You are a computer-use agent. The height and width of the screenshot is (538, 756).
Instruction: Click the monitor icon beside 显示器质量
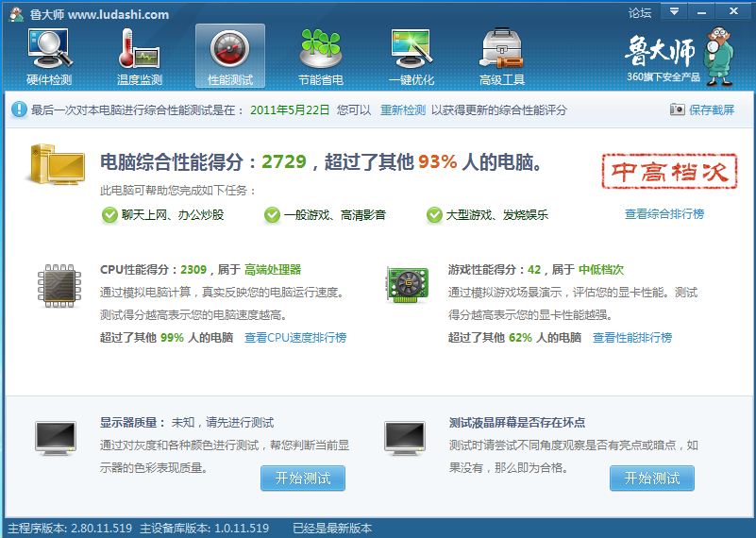click(56, 438)
